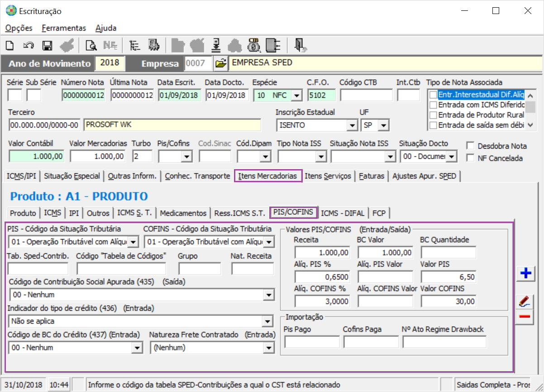The image size is (544, 392).
Task: Open the UF state dropdown
Action: point(383,125)
